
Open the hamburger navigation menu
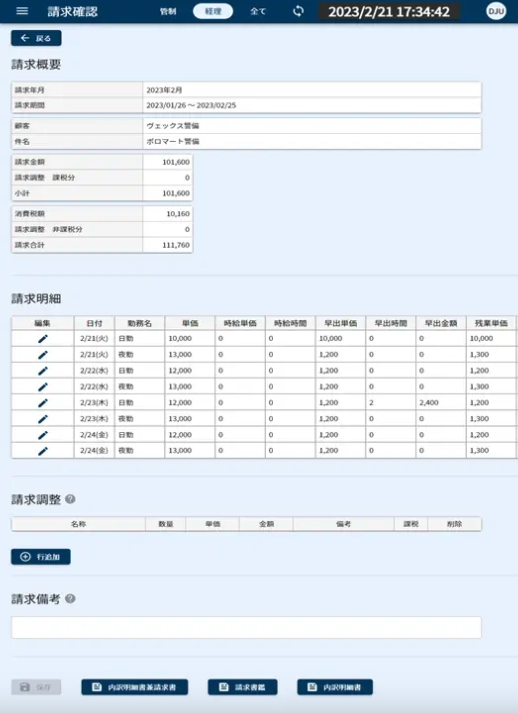click(x=22, y=11)
